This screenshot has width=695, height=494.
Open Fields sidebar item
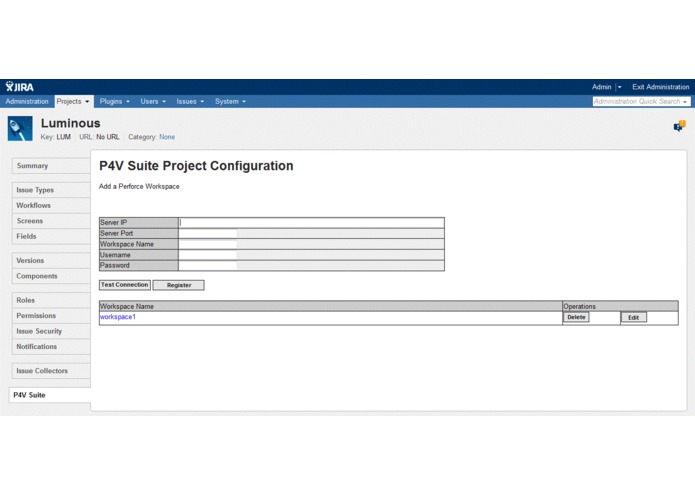[x=51, y=237]
